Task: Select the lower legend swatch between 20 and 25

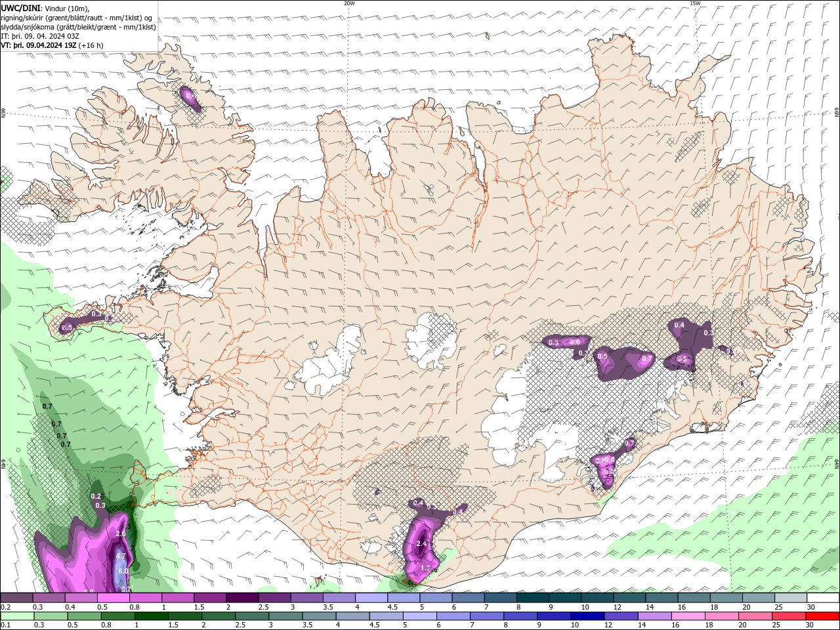Action: tap(757, 616)
